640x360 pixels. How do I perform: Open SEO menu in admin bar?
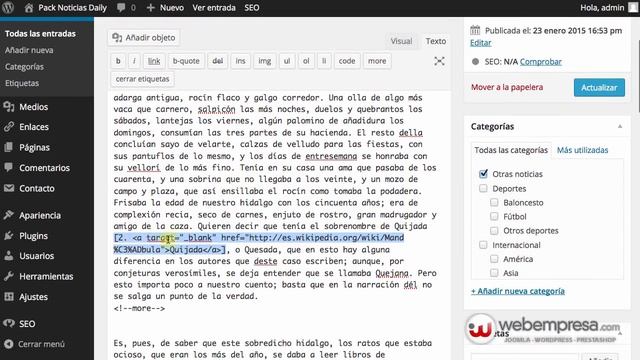click(252, 7)
